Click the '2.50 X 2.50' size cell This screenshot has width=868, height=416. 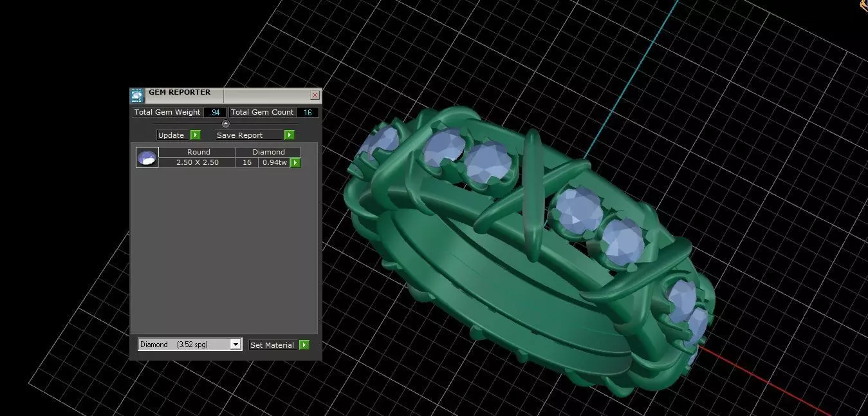(197, 162)
